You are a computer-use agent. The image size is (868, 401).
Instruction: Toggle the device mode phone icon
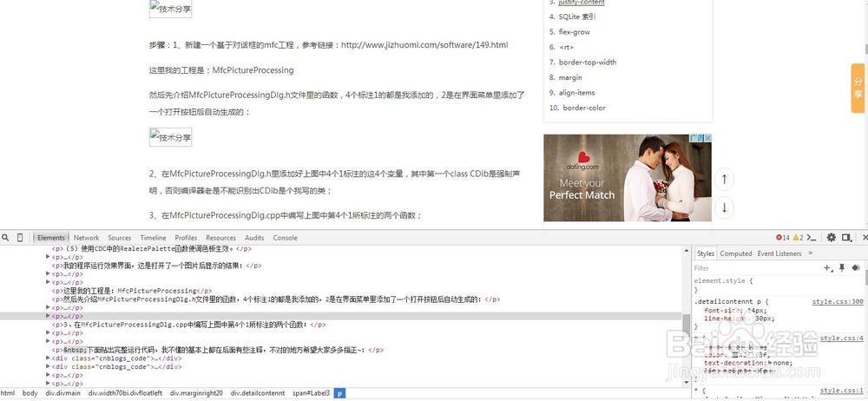click(x=20, y=238)
